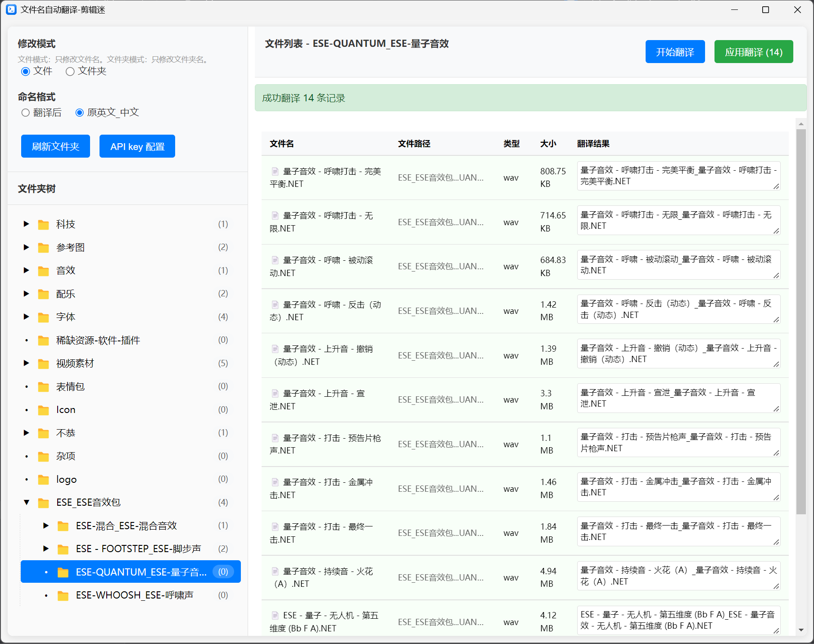The image size is (814, 644).
Task: Select the 文件夹 modification mode
Action: [70, 72]
